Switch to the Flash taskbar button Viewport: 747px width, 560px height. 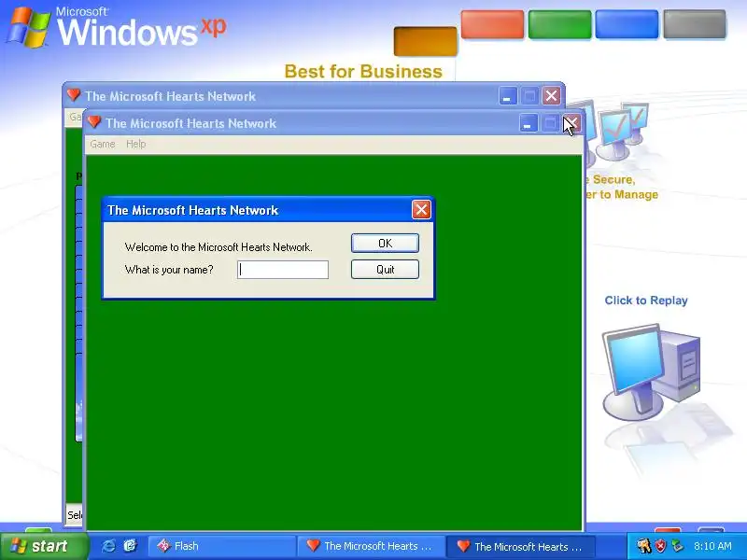click(221, 546)
